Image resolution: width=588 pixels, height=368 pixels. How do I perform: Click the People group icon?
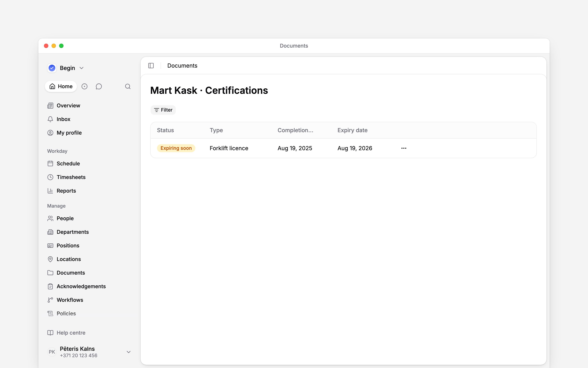tap(50, 218)
